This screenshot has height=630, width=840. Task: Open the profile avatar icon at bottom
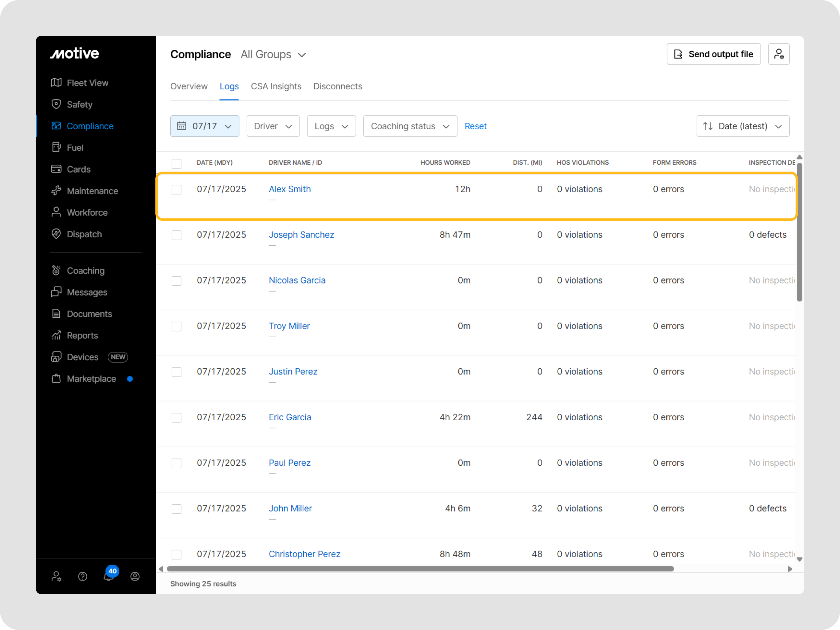click(x=135, y=577)
